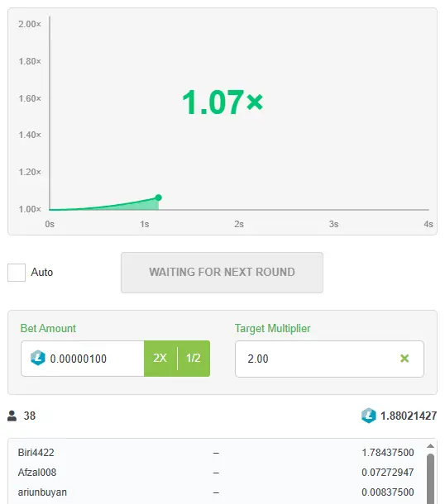Click the Target Multiplier label

point(272,328)
